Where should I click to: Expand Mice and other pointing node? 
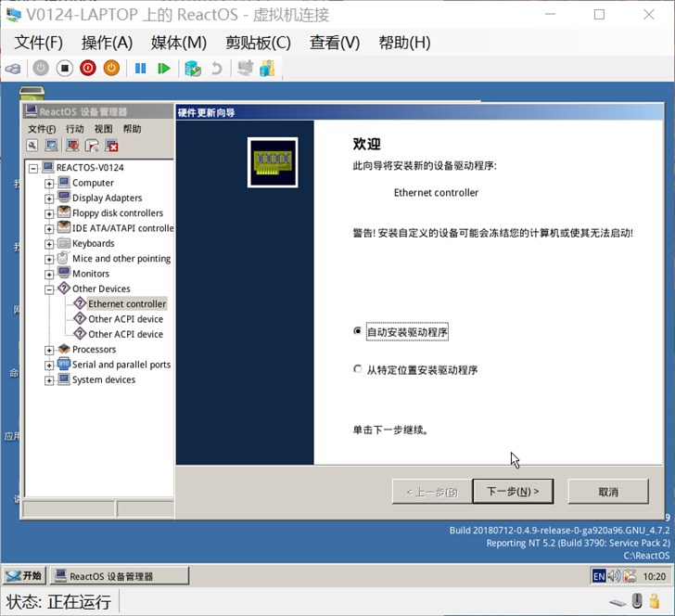(49, 260)
